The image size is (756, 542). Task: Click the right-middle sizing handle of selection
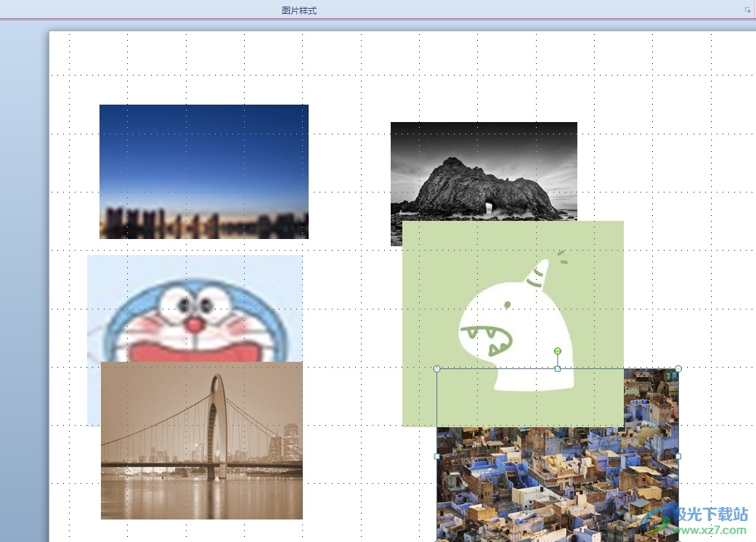[x=678, y=456]
